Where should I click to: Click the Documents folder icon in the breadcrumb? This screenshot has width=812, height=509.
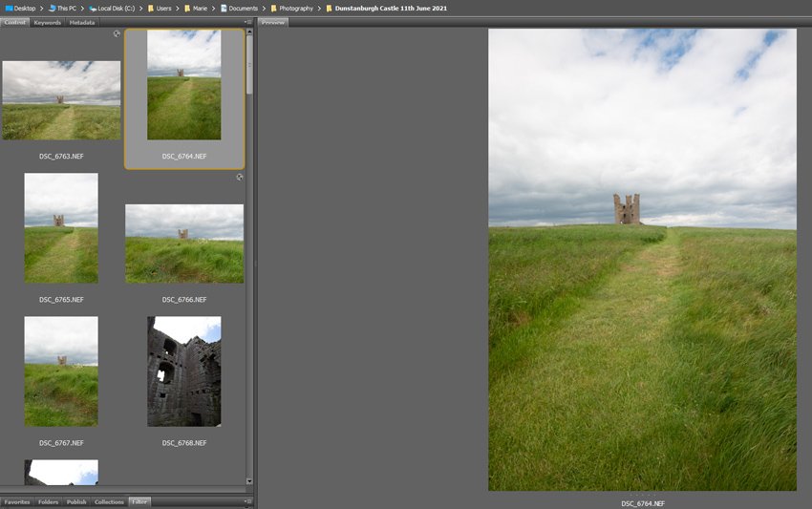224,8
